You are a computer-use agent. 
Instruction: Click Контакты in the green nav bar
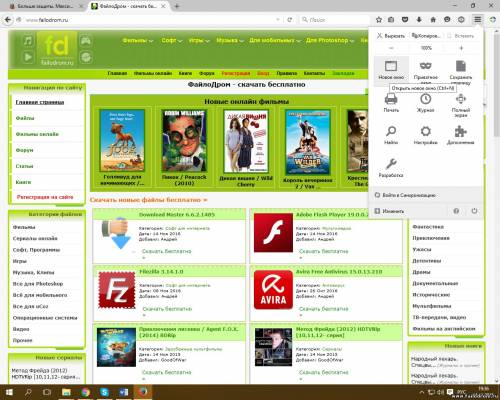tap(314, 73)
